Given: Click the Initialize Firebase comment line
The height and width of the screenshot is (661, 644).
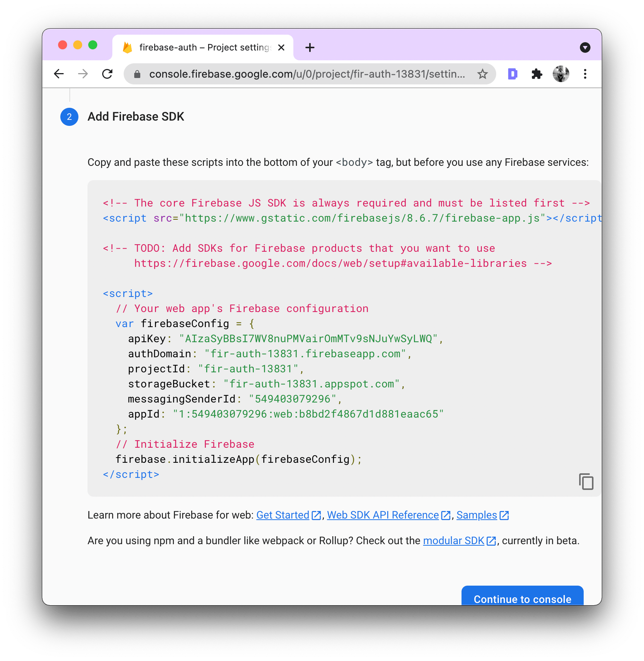Looking at the screenshot, I should pyautogui.click(x=185, y=444).
